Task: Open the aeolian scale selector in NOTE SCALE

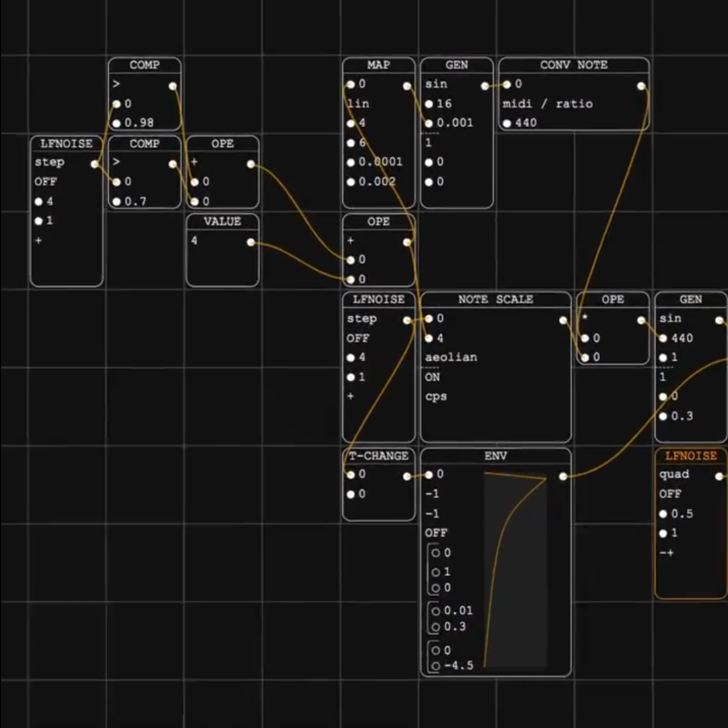Action: point(451,357)
